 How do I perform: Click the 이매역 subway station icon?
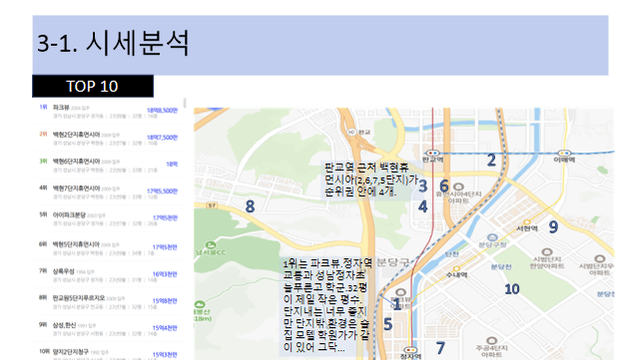(564, 153)
